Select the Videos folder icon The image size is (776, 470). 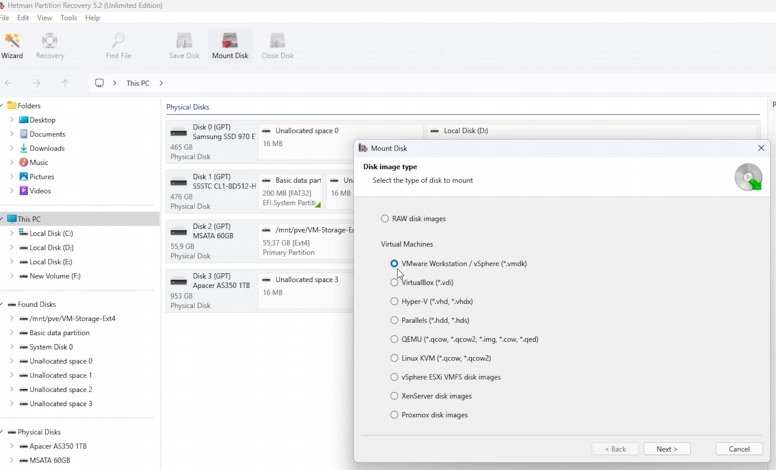click(23, 190)
